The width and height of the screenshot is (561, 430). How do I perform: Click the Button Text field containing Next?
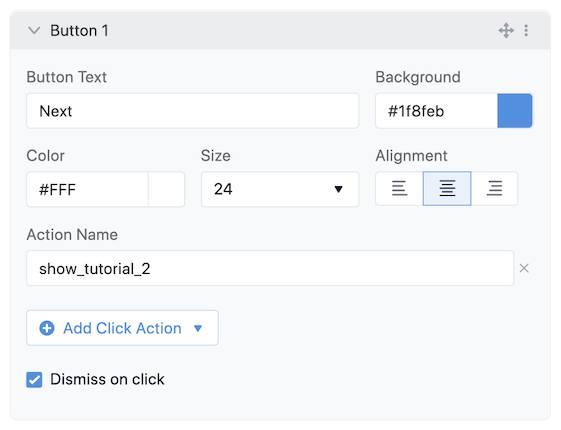point(192,111)
